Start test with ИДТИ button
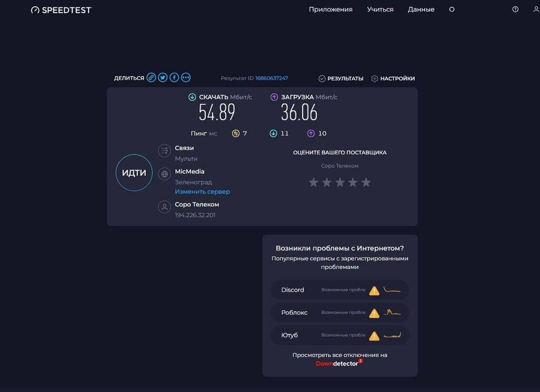The width and height of the screenshot is (540, 392). point(134,173)
